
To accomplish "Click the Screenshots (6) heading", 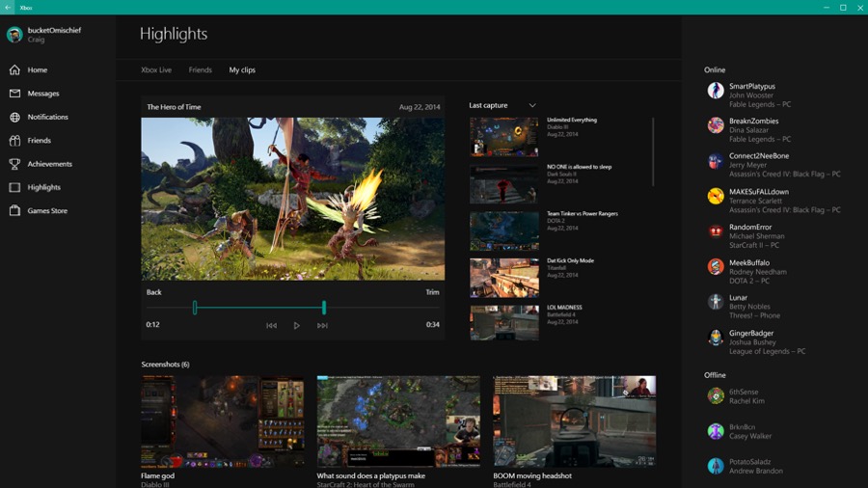I will (165, 364).
